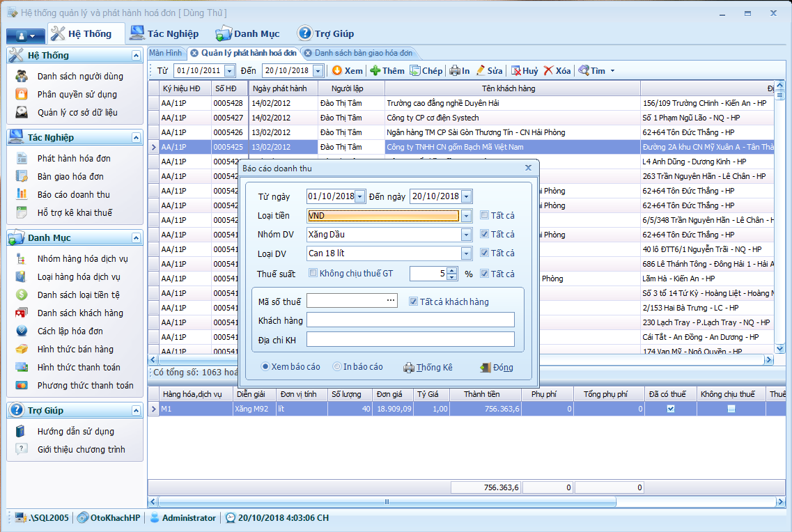Click the Thêm add icon
Image resolution: width=792 pixels, height=532 pixels.
pos(375,70)
